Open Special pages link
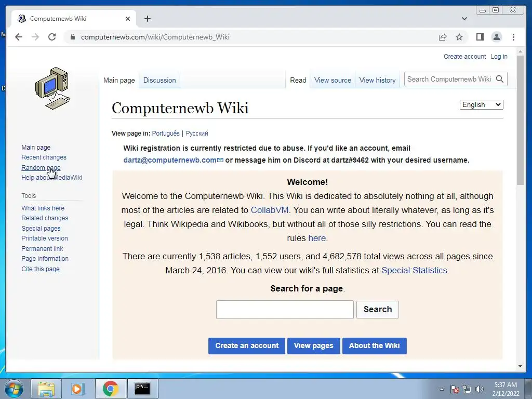This screenshot has height=399, width=532. 41,229
